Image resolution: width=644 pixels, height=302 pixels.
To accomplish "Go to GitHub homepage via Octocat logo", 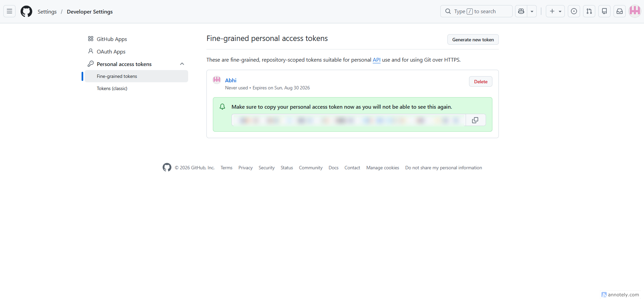I will point(26,11).
